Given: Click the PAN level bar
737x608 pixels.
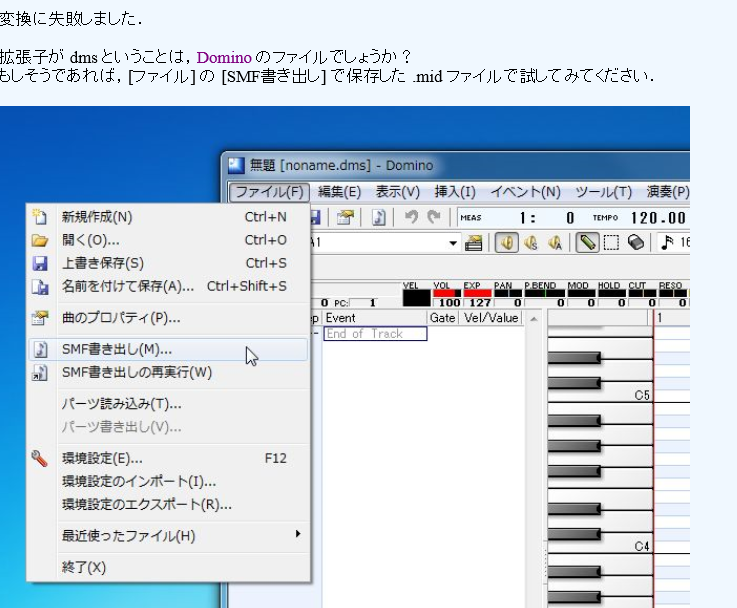Looking at the screenshot, I should pos(508,294).
